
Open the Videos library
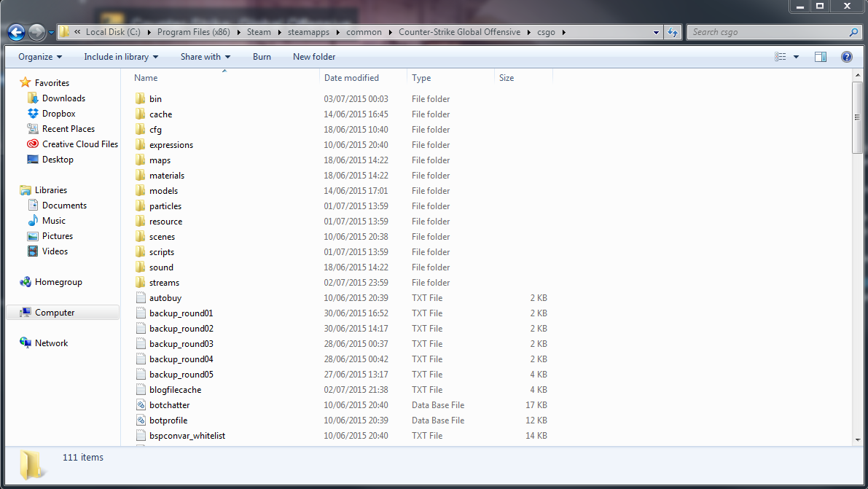55,251
